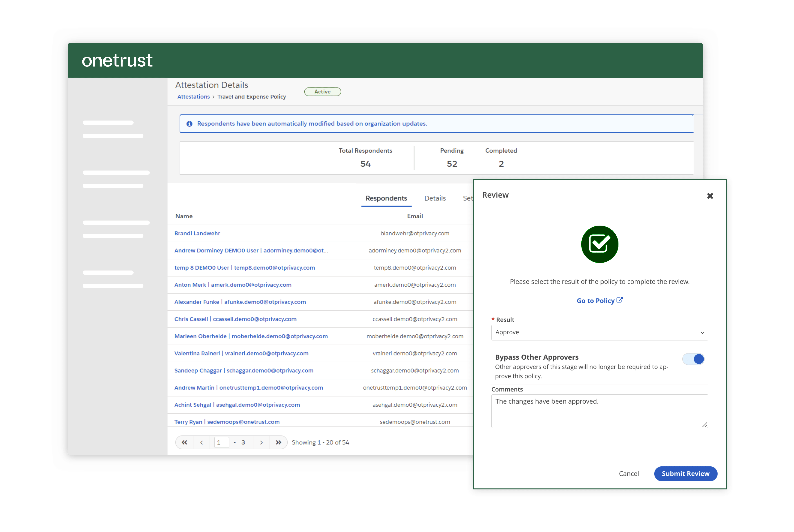
Task: Click the external link icon beside Go to Policy
Action: tap(619, 300)
